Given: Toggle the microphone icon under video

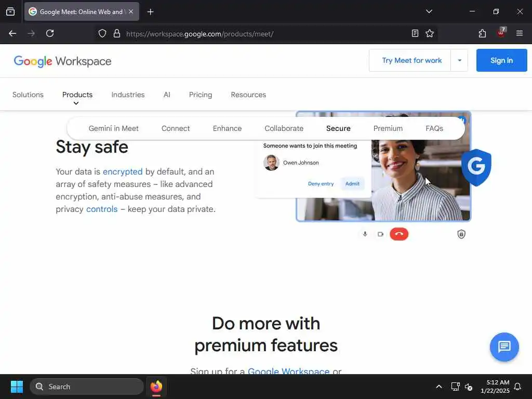Looking at the screenshot, I should 365,234.
